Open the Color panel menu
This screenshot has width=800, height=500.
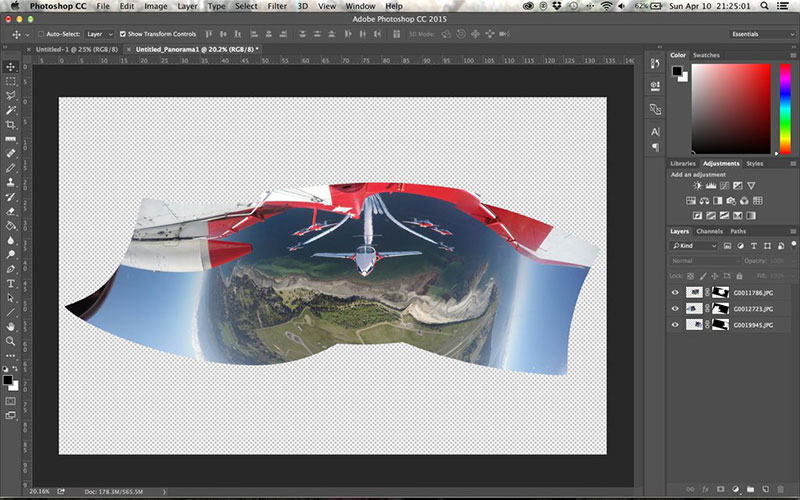point(793,55)
